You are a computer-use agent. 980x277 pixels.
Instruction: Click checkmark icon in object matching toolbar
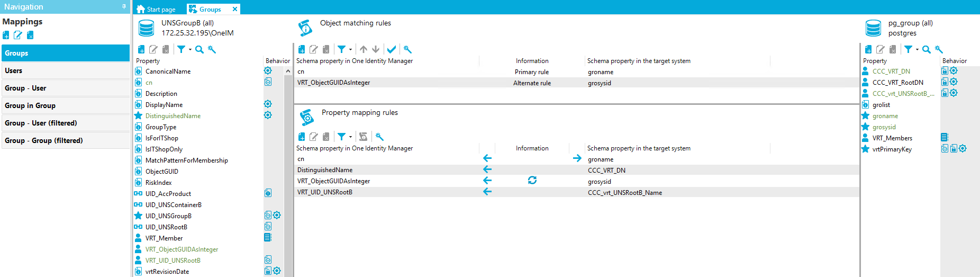(392, 49)
